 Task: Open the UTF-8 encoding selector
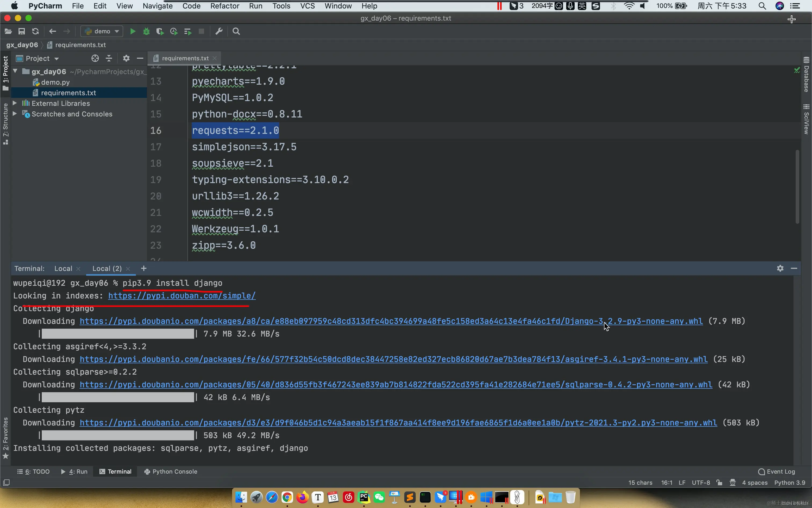[701, 482]
